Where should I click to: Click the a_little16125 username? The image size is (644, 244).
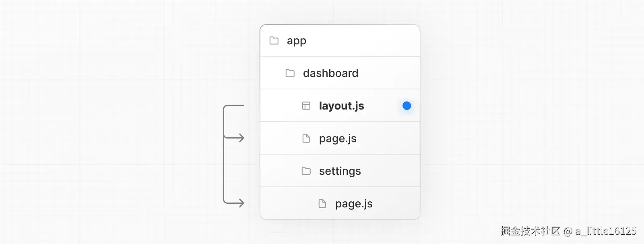[x=606, y=231]
